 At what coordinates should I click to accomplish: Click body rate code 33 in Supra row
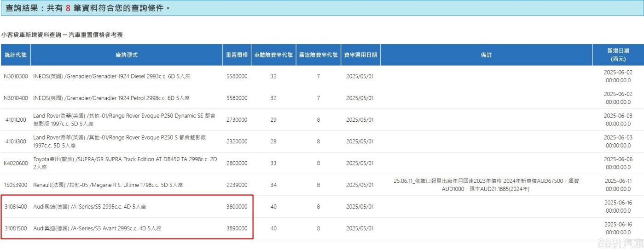(273, 163)
